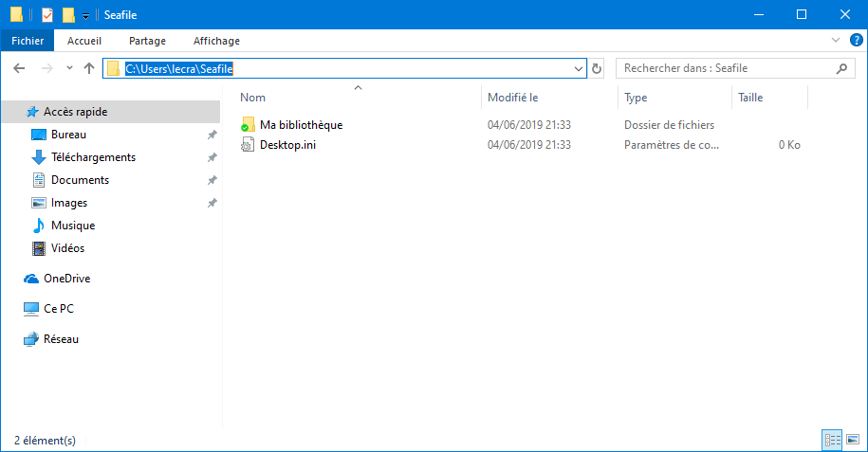
Task: Click the synced folder icon of Ma bibliothèque
Action: point(248,124)
